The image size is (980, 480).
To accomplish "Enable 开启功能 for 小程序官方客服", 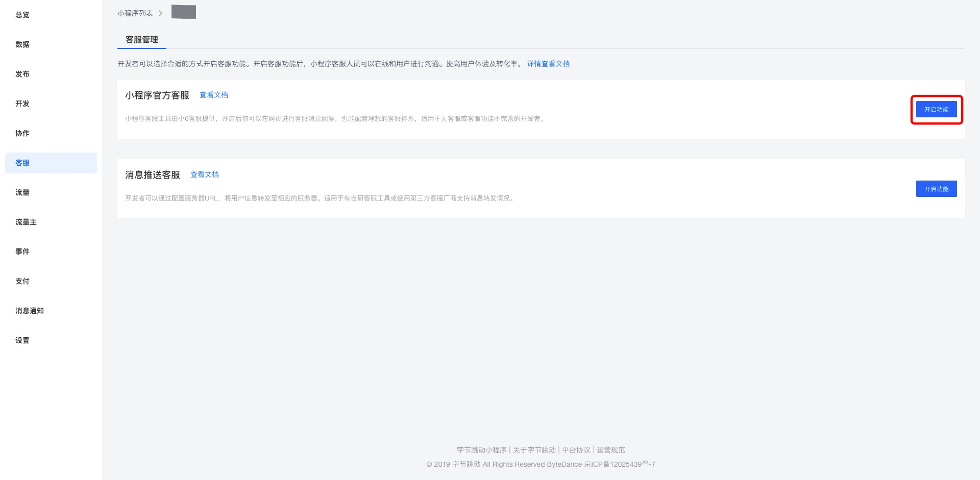I will [937, 109].
